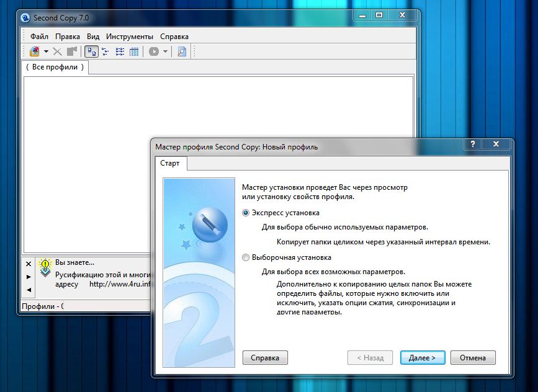Switch to small icons view
The width and height of the screenshot is (538, 392).
(105, 52)
